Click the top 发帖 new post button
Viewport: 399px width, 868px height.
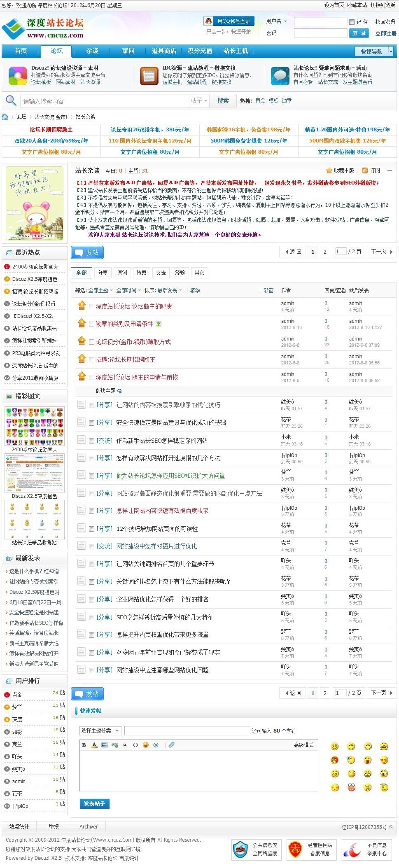tap(87, 252)
